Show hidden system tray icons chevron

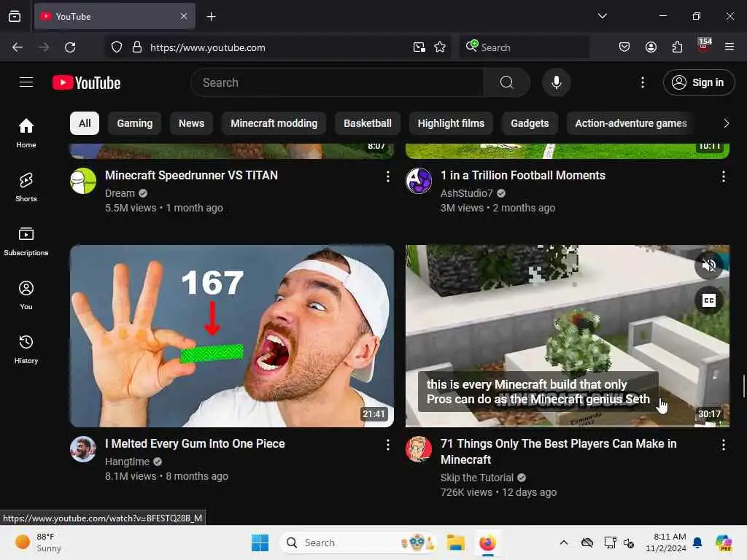(564, 542)
